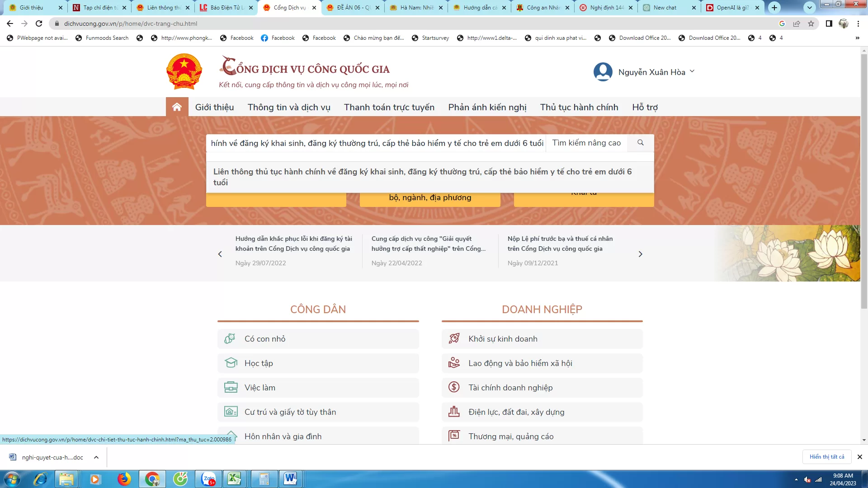Open Zalo from the taskbar
Viewport: 868px width, 488px height.
click(208, 479)
